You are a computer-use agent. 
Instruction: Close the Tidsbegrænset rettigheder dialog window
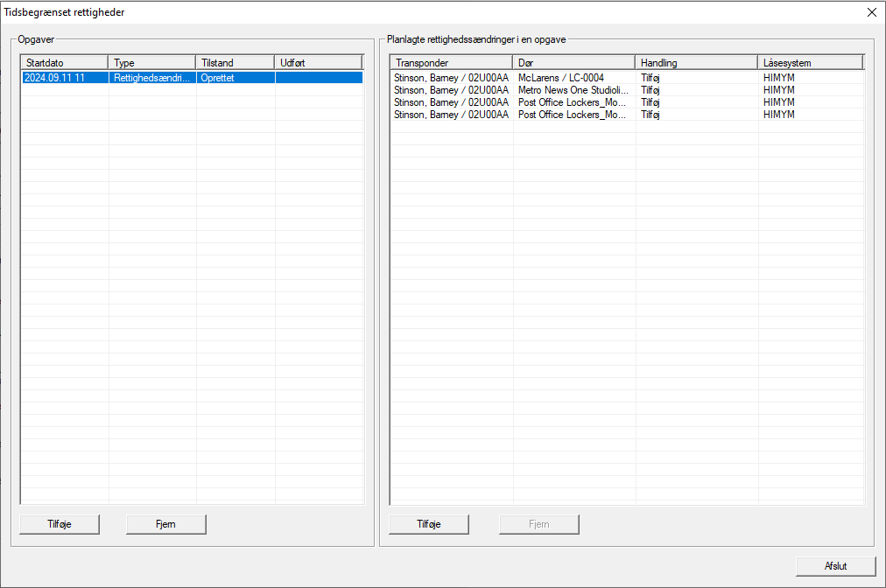[x=870, y=12]
